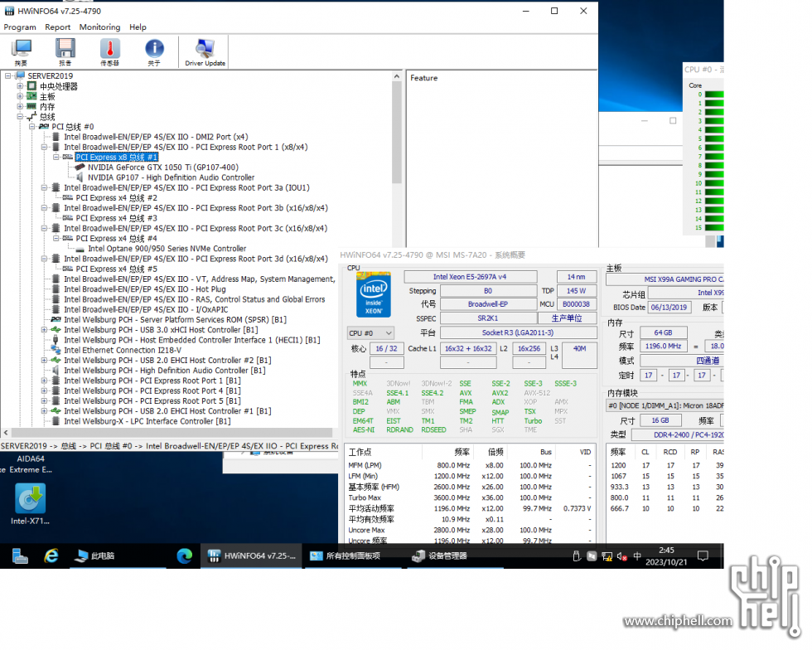The height and width of the screenshot is (650, 812).
Task: Click the Intel Inside Xeon logo
Action: click(374, 294)
